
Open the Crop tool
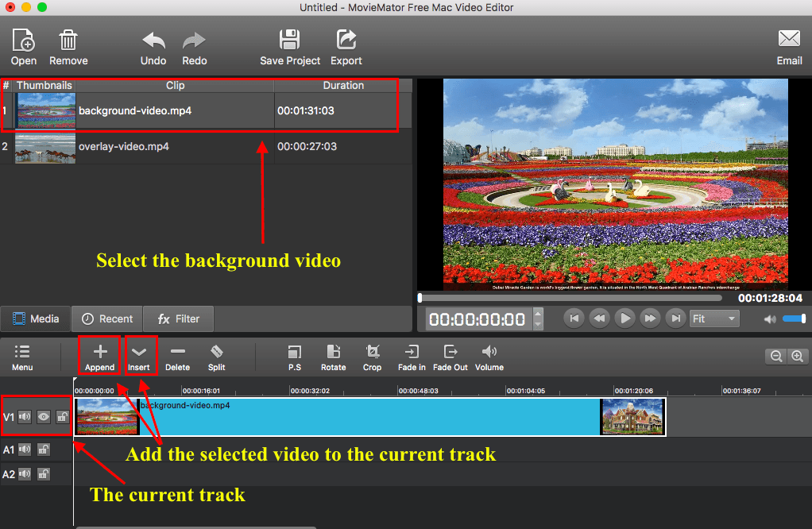point(373,357)
